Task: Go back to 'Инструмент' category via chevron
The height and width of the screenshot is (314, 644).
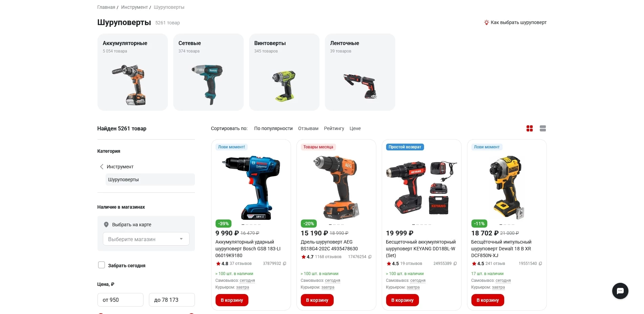Action: (102, 167)
